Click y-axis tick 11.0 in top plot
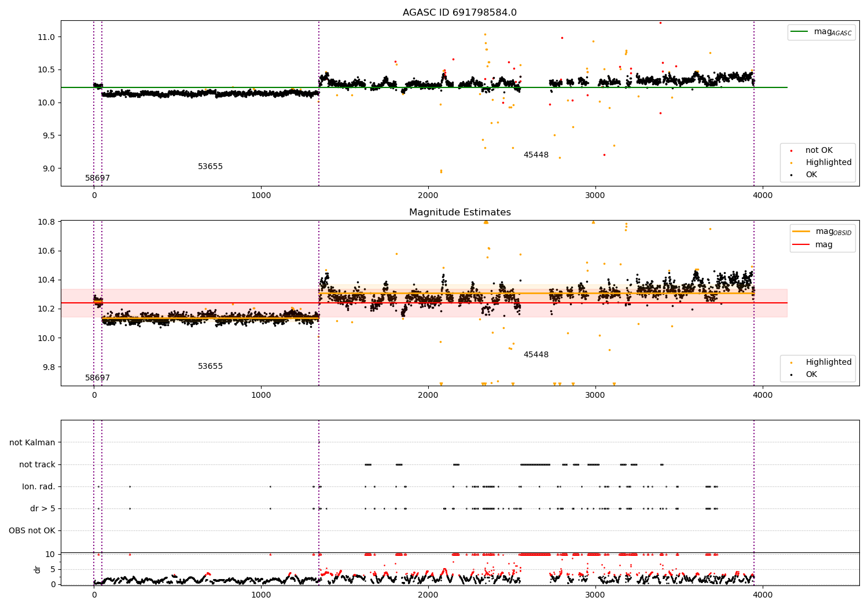Image resolution: width=868 pixels, height=608 pixels. click(x=46, y=37)
